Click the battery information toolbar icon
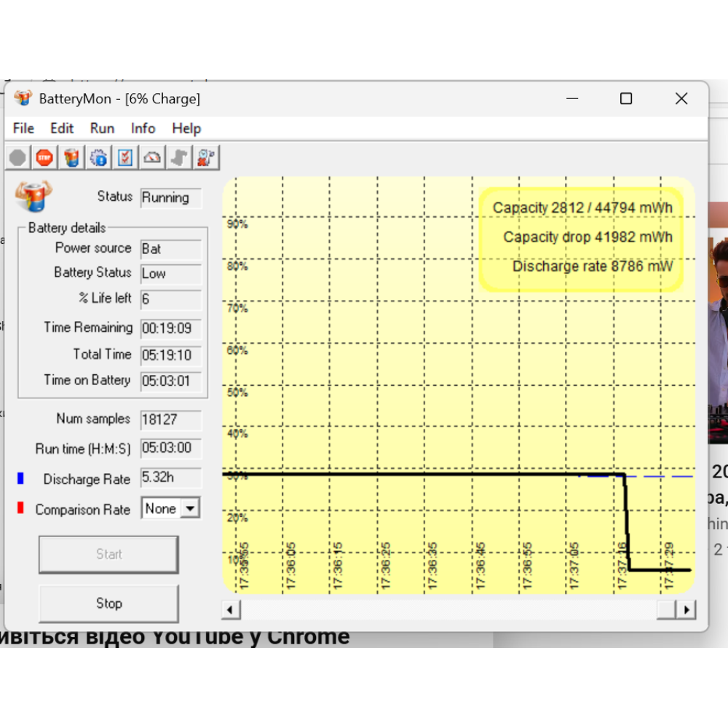Viewport: 728px width, 728px height. click(72, 157)
